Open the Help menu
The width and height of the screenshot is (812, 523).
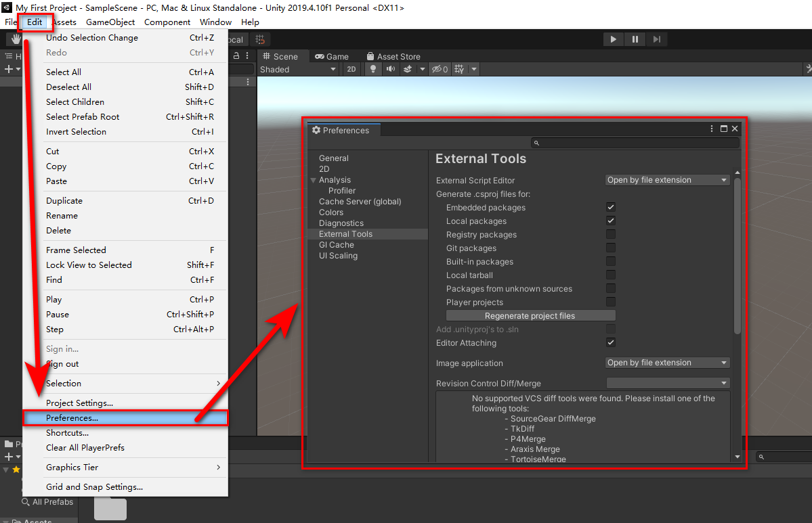[250, 22]
